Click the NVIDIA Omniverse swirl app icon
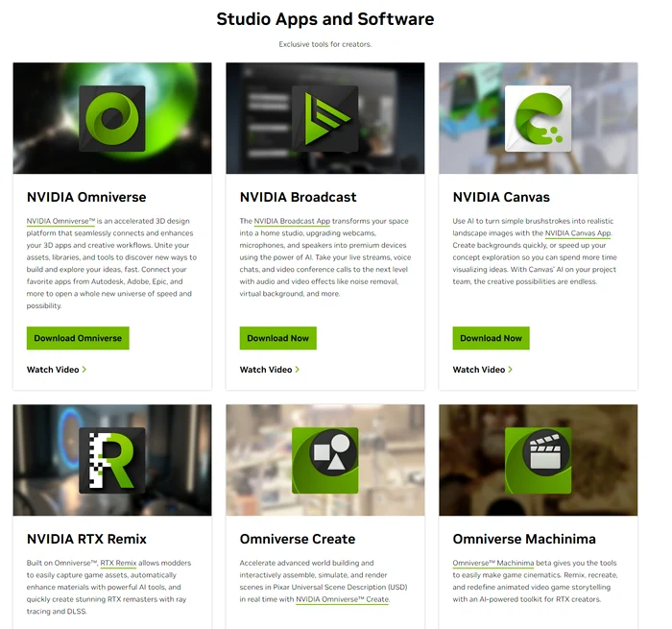This screenshot has width=672, height=629. pos(112,118)
